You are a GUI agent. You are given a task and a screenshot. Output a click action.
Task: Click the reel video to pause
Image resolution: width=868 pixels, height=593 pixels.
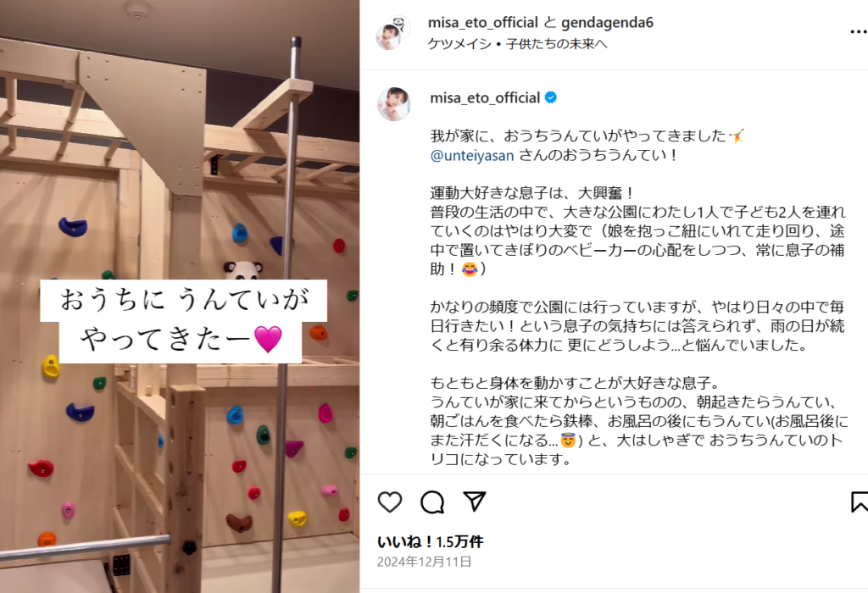click(180, 296)
